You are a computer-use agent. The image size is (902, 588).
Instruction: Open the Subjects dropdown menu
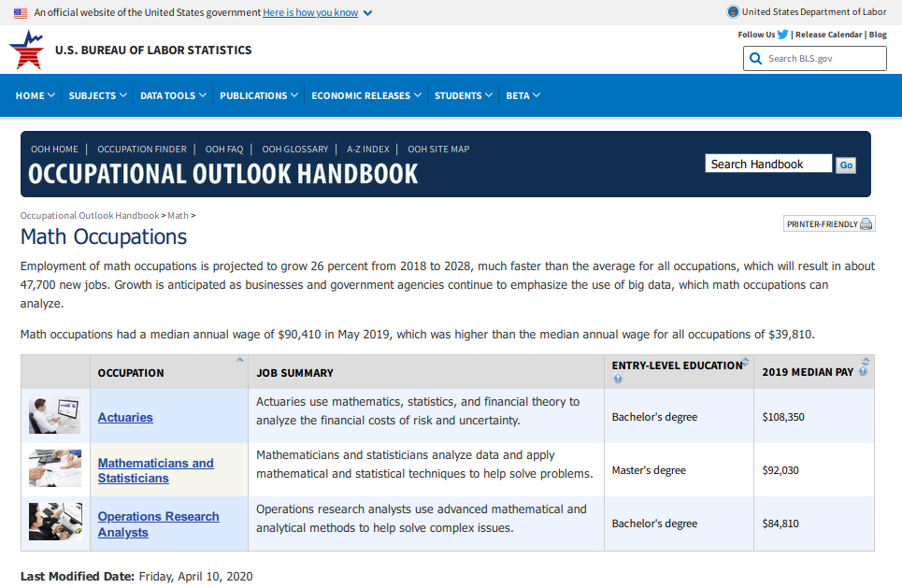pyautogui.click(x=98, y=95)
